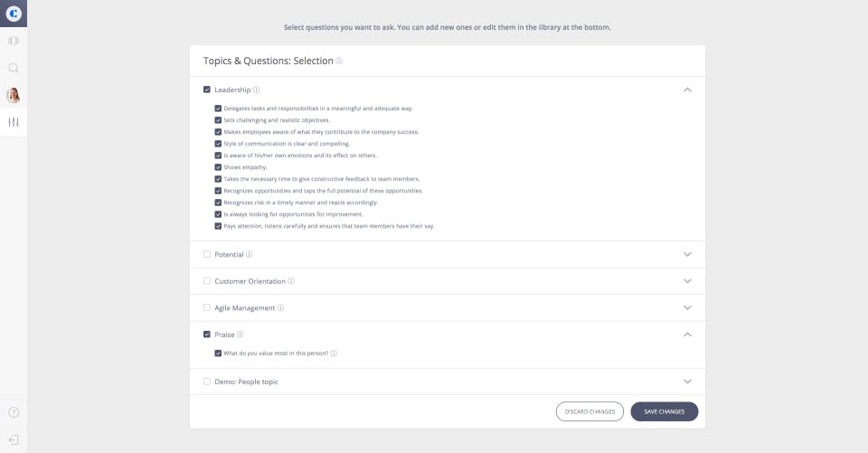Show info for Topics & Questions: Selection

tap(339, 61)
